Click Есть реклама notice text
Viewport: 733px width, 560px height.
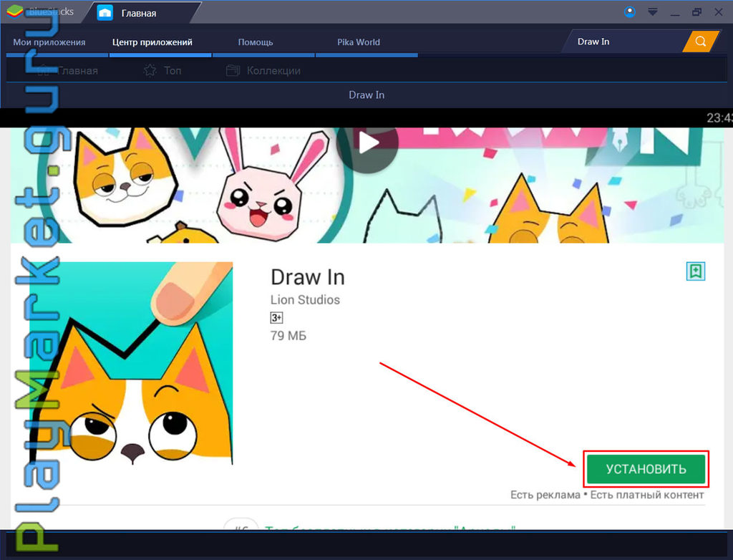545,495
